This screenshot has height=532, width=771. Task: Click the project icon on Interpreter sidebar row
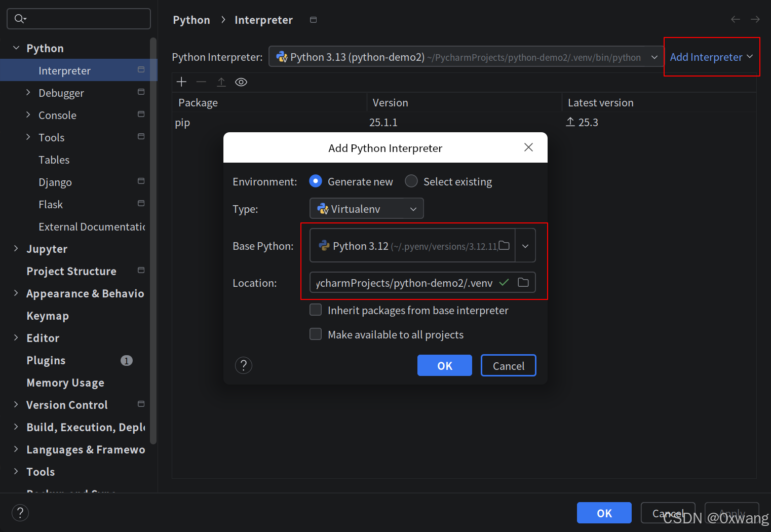(x=141, y=69)
